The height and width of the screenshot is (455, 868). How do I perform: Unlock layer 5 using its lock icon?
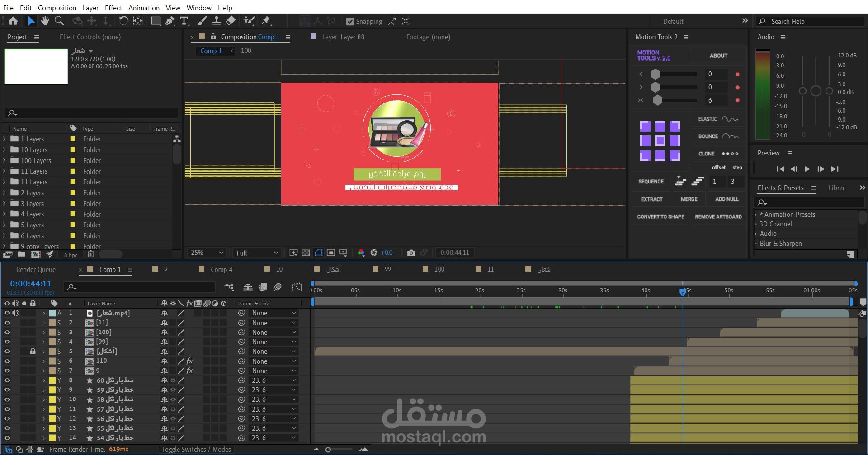click(33, 351)
